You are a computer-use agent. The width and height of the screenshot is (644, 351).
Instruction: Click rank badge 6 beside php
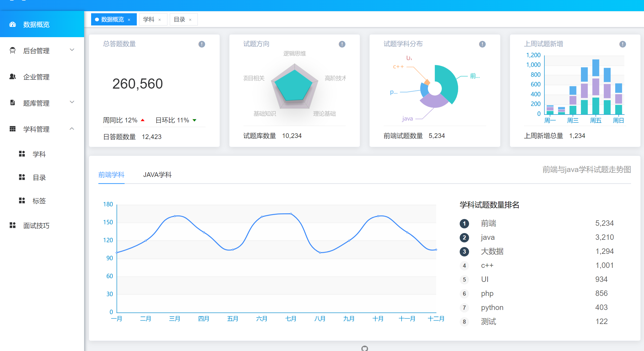pyautogui.click(x=464, y=294)
